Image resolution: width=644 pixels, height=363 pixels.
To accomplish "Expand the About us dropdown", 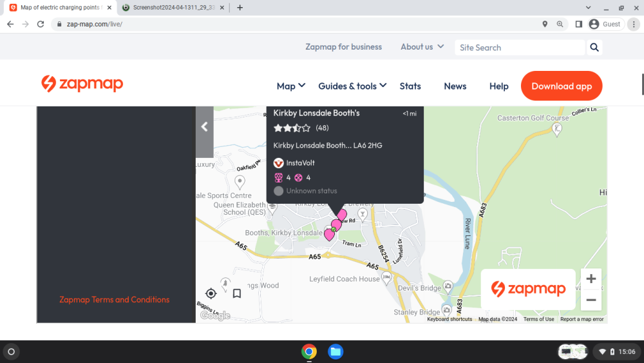I will point(422,47).
